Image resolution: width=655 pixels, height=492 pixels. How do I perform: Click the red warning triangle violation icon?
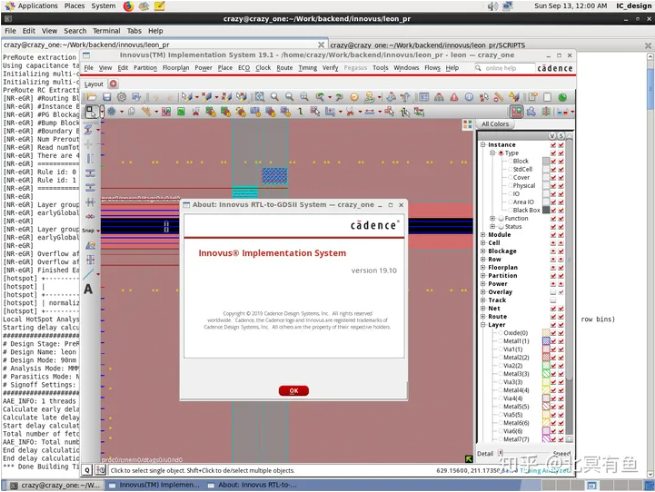(454, 97)
